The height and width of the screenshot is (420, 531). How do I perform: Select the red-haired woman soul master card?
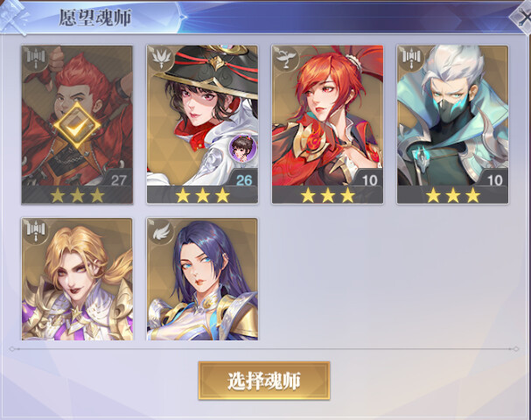[x=327, y=124]
